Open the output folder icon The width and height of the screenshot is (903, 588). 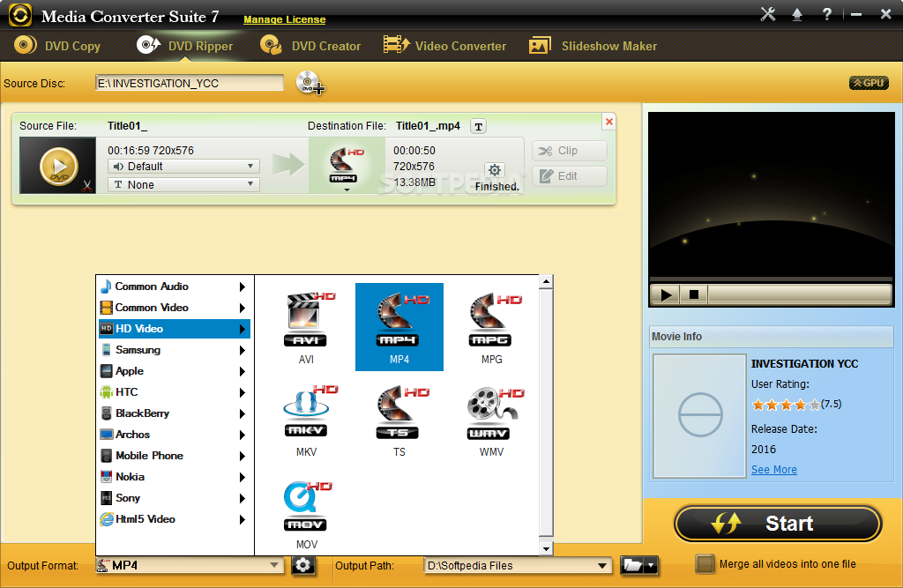click(x=632, y=566)
